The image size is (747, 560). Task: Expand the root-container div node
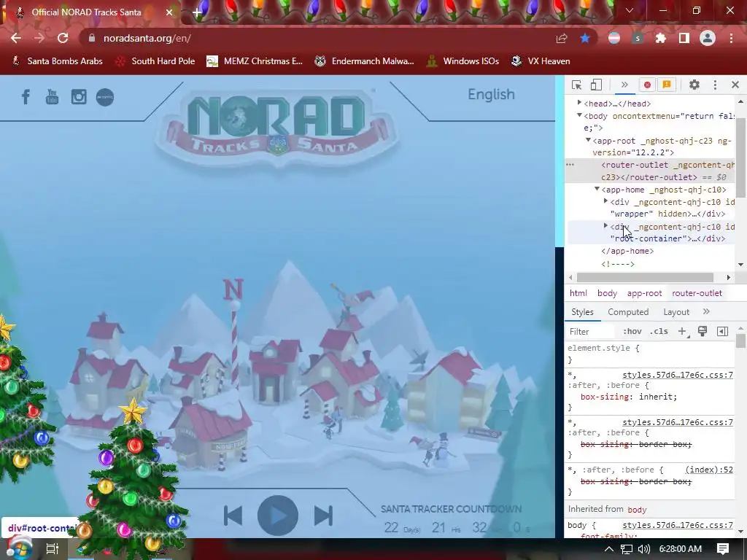tap(606, 226)
